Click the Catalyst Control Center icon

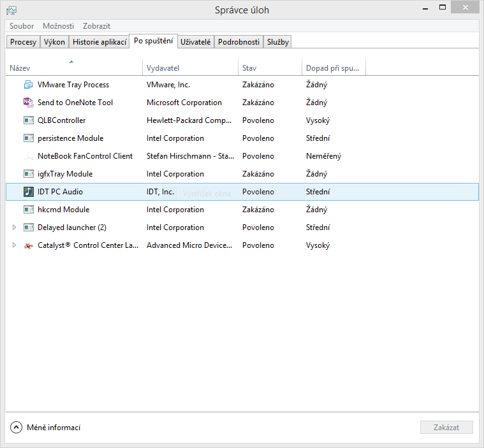(x=29, y=245)
